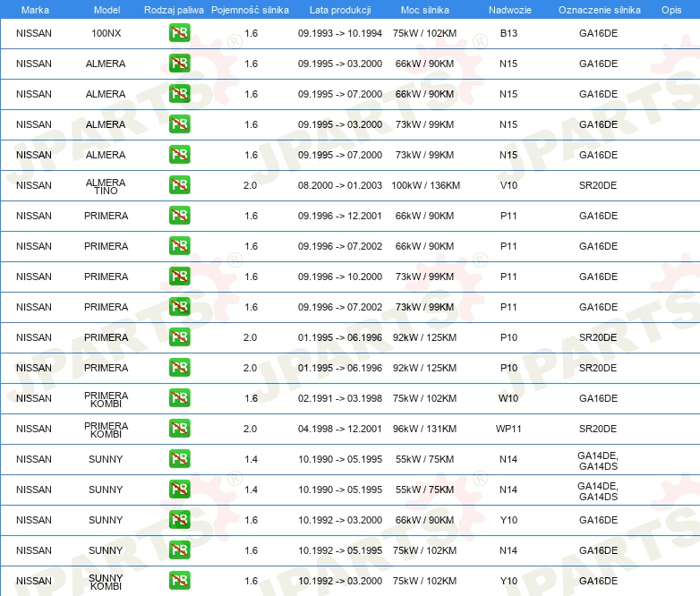Viewport: 700px width, 596px height.
Task: Select the 100NX model cell
Action: [107, 33]
